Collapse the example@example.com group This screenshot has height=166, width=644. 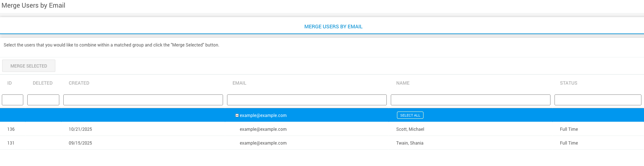tap(237, 116)
